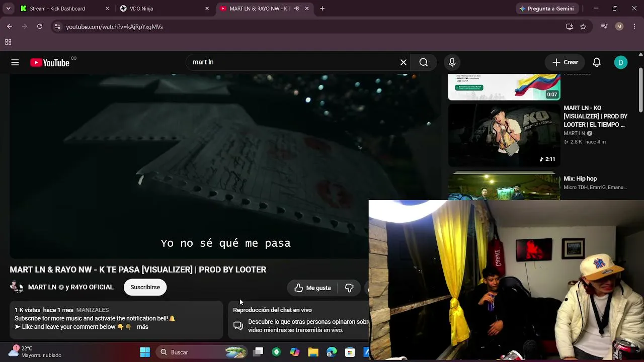Reload the YouTube page
This screenshot has width=644, height=362.
tap(40, 27)
